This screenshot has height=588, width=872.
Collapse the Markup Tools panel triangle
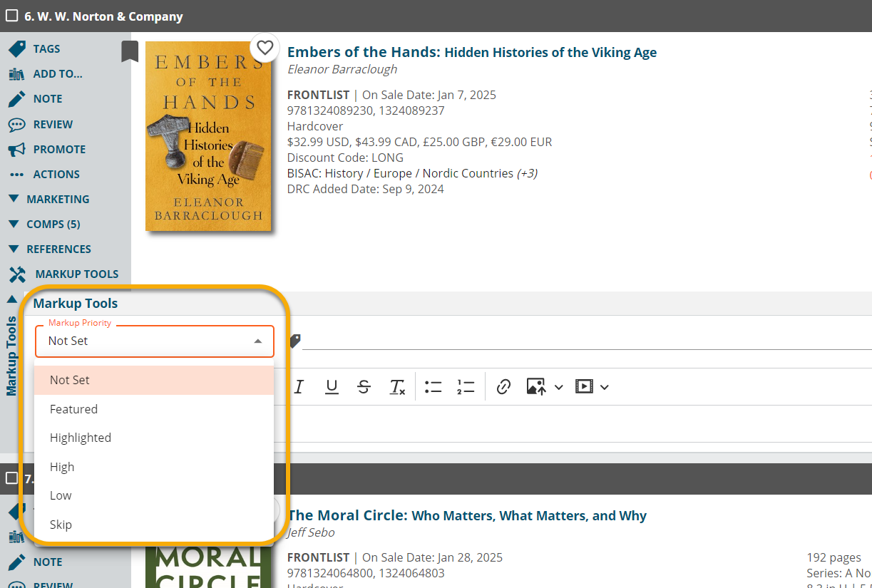pos(11,299)
